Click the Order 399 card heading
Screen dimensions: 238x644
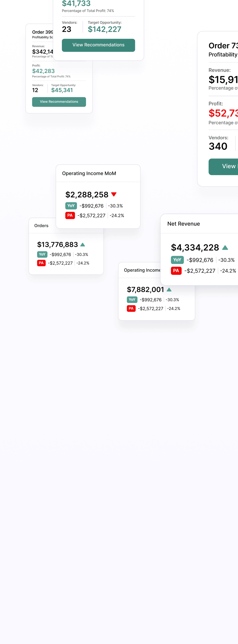pos(43,32)
